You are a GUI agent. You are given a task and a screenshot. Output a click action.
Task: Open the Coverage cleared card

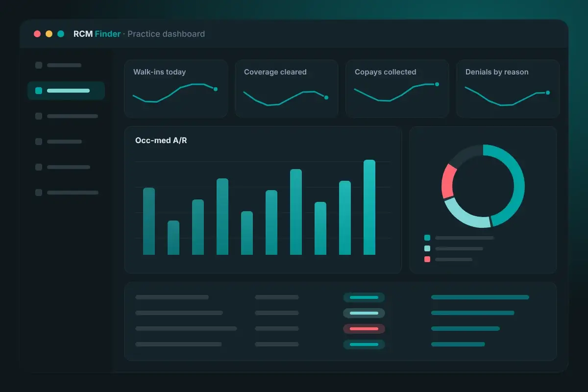(287, 89)
